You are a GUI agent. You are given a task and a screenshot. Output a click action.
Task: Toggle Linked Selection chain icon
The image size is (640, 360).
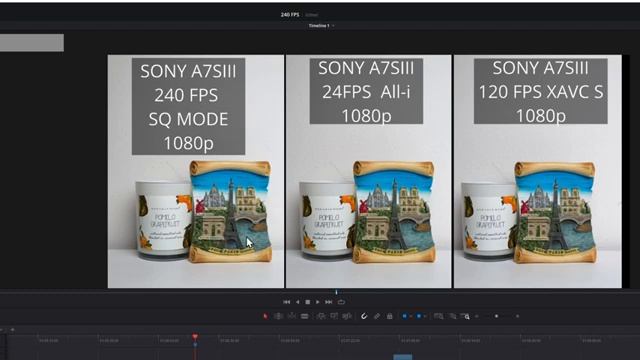pyautogui.click(x=377, y=316)
